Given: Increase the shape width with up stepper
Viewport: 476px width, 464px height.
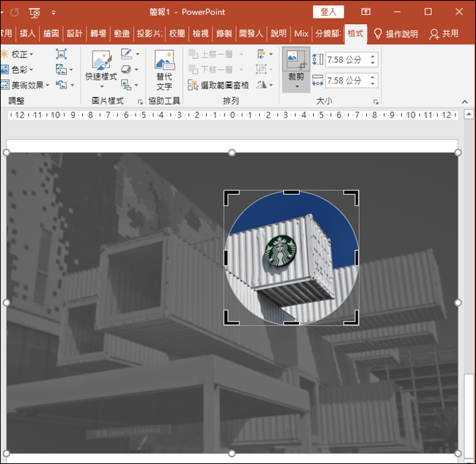Looking at the screenshot, I should (x=373, y=77).
